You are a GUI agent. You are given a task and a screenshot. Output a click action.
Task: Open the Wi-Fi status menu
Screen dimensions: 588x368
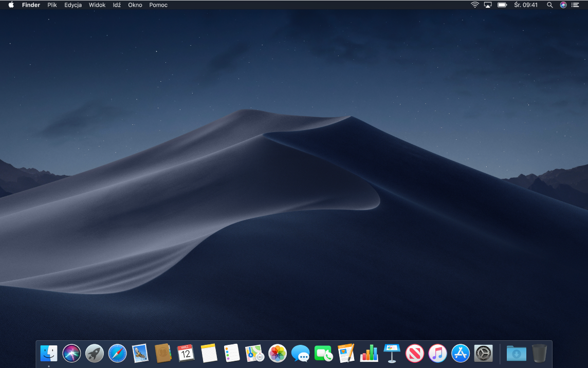pyautogui.click(x=474, y=5)
